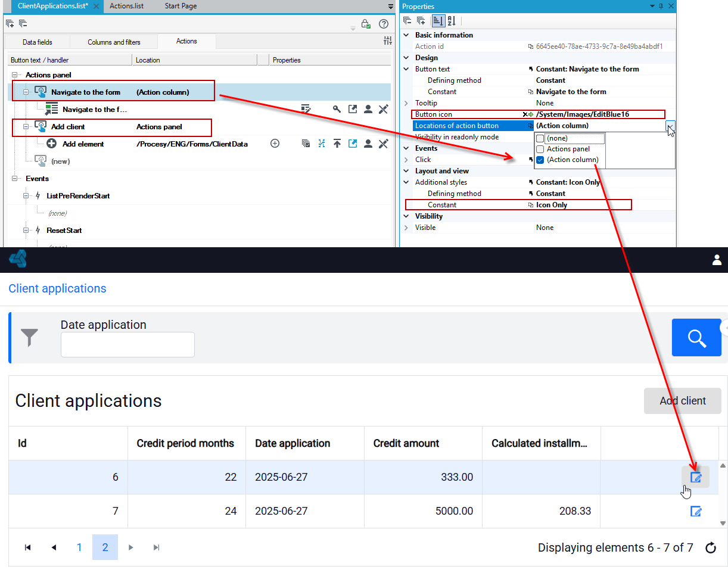
Task: Click the edit icon in row with Id 7
Action: pos(695,511)
